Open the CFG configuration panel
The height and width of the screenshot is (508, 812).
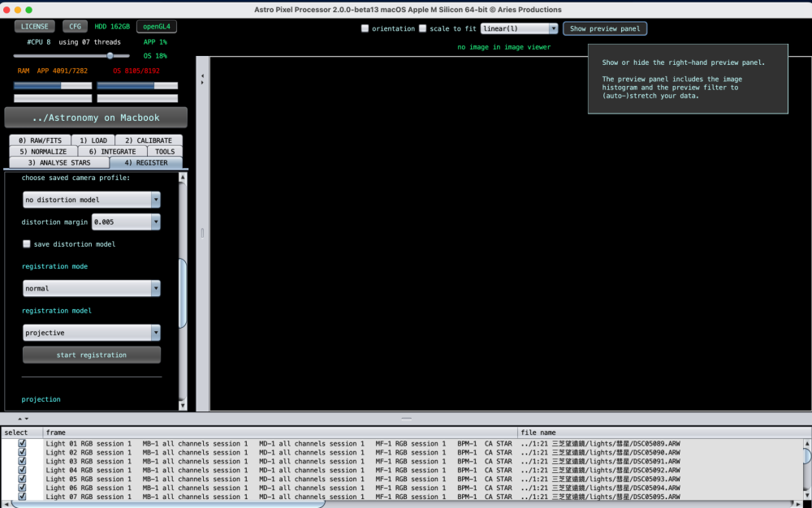tap(74, 25)
